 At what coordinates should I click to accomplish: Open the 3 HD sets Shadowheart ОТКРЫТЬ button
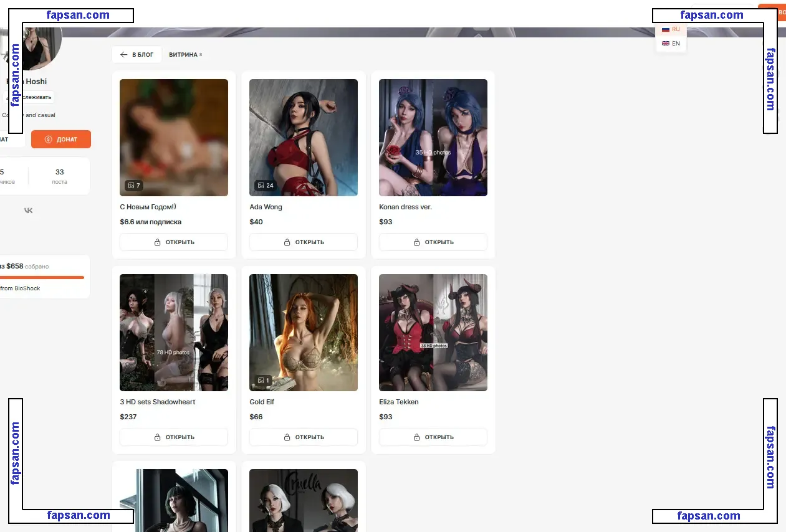tap(173, 437)
